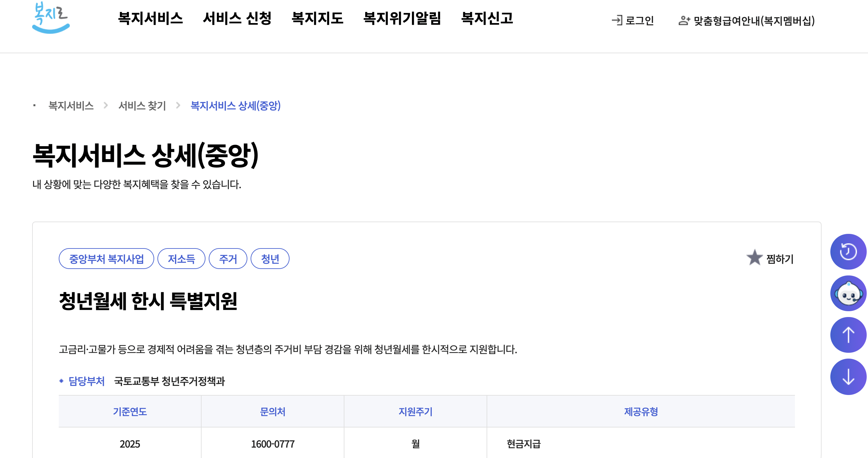Click the 월 table cell
Image resolution: width=868 pixels, height=458 pixels.
pos(415,444)
